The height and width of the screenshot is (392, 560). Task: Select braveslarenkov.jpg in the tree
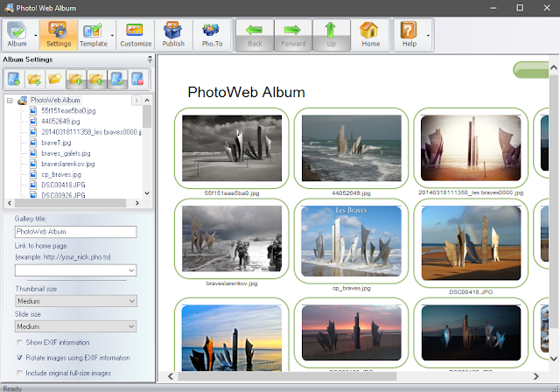coord(68,164)
